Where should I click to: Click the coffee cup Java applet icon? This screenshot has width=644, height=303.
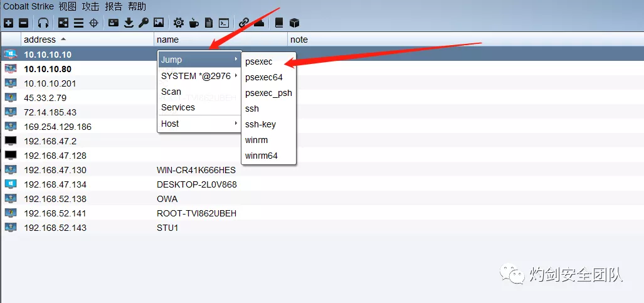pos(193,23)
